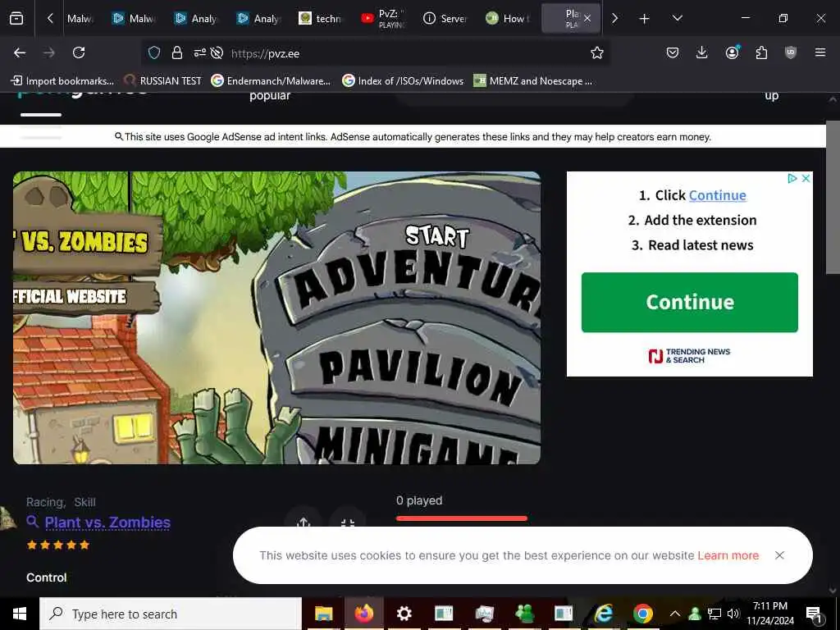Switch to the first Analy tab
Viewport: 840px width, 630px height.
click(196, 19)
